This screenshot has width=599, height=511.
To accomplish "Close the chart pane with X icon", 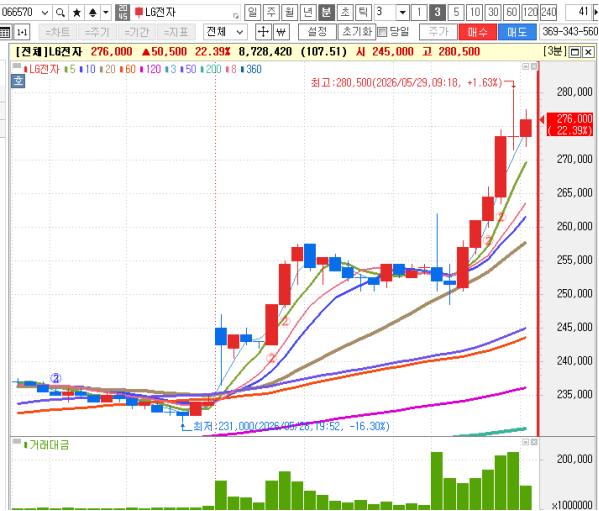I will pos(589,52).
